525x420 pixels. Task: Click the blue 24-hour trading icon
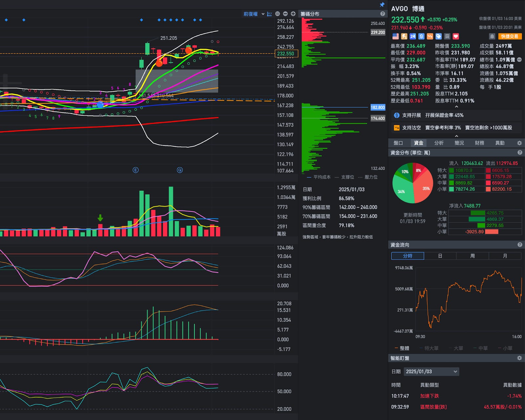pyautogui.click(x=413, y=36)
